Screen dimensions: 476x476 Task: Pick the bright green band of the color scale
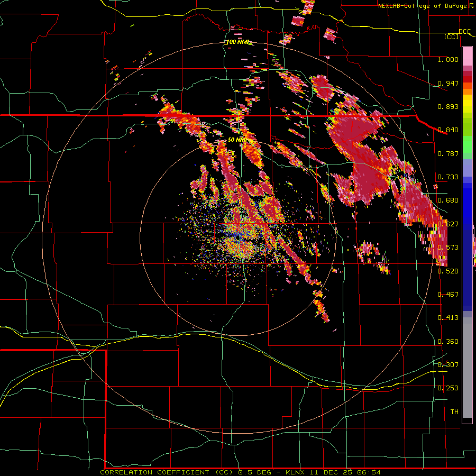click(x=467, y=144)
